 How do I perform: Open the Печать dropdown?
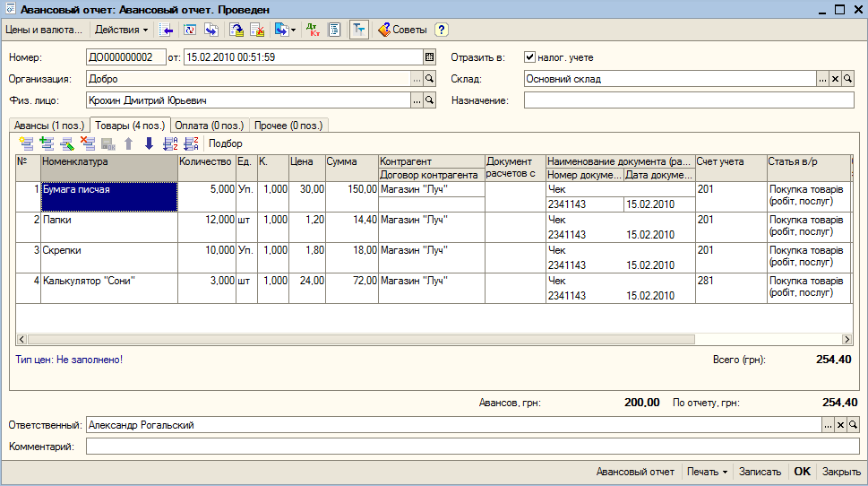click(707, 472)
